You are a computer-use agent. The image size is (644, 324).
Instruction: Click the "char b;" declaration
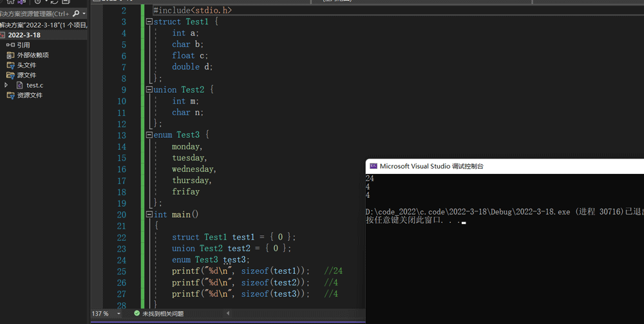point(187,44)
